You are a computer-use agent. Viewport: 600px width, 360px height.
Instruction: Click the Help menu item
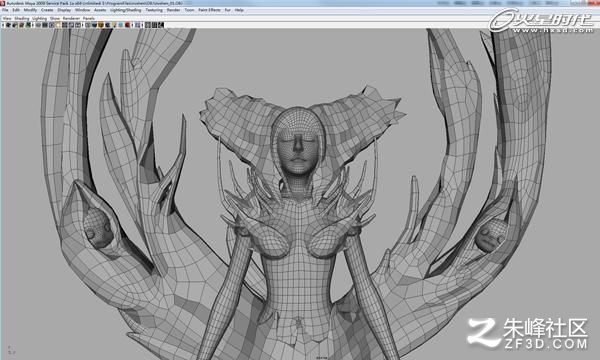pos(239,10)
